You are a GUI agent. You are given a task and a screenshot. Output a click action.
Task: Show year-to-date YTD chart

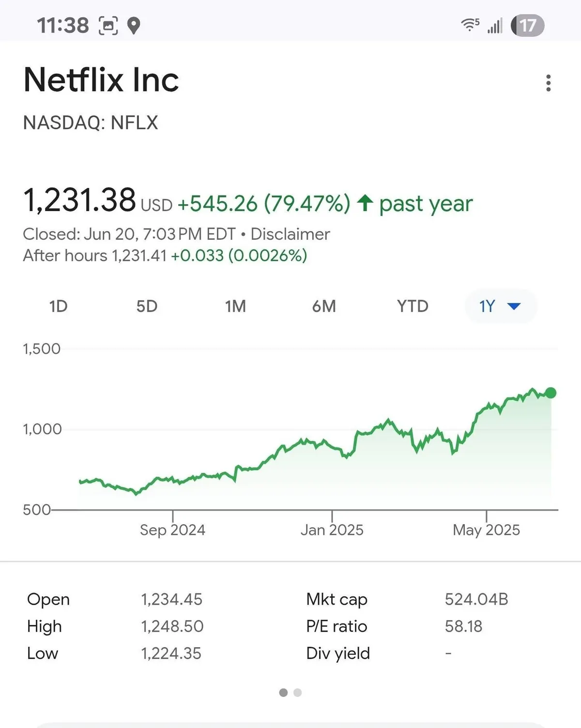click(x=413, y=306)
